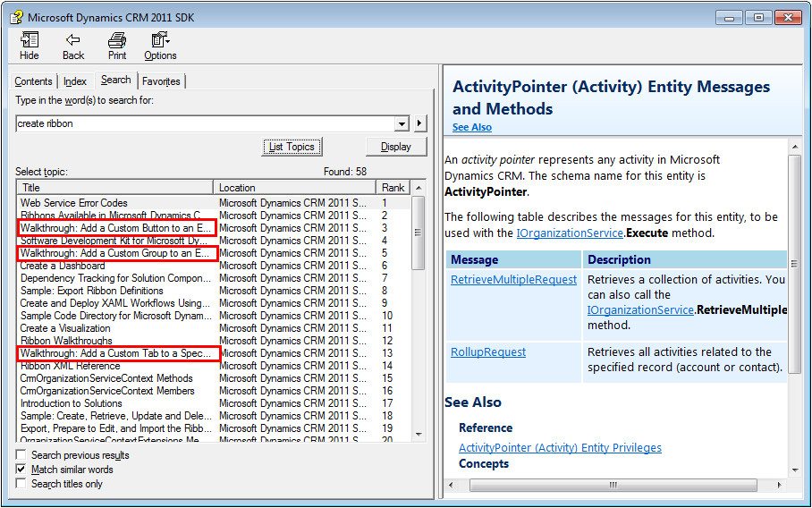Click the help icon in title bar
The width and height of the screenshot is (812, 508).
15,16
